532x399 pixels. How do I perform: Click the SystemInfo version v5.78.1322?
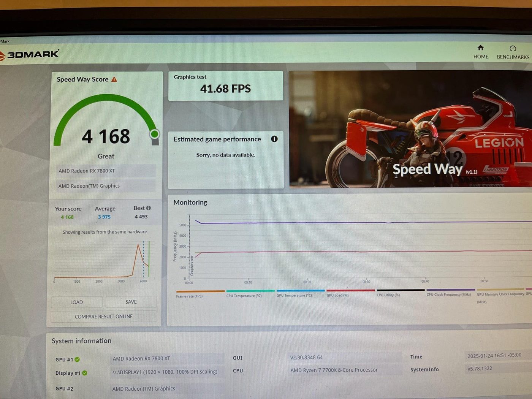point(498,369)
